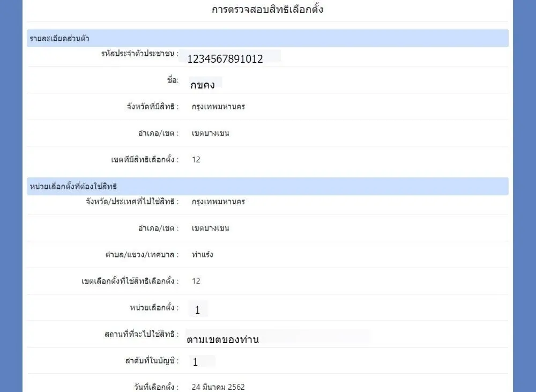Select the หน่วยเลือกตั้งที่ต้องใช้สิทธิ section header

(72, 186)
